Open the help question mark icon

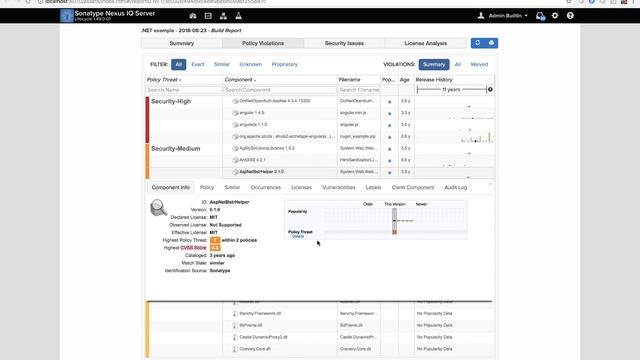(570, 16)
